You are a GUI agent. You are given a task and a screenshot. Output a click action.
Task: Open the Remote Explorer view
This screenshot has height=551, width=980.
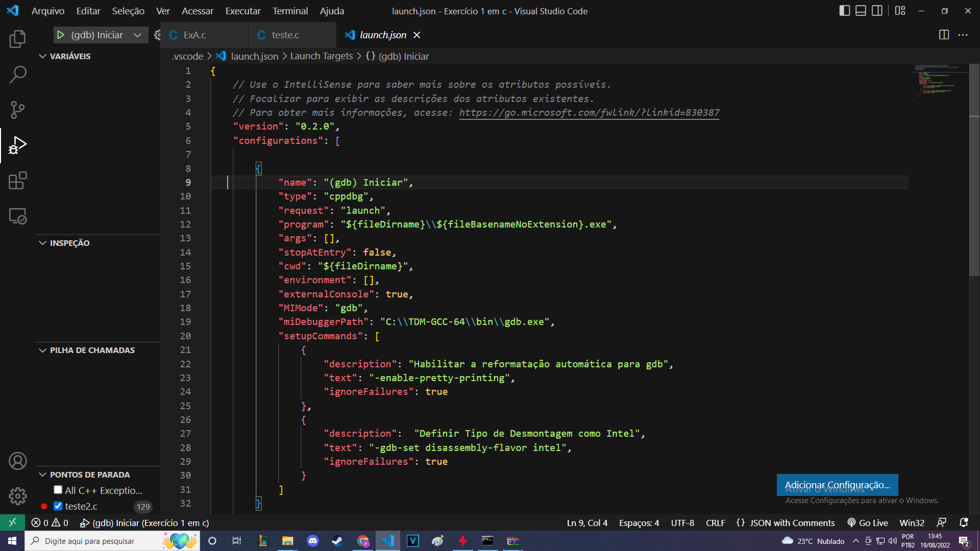17,216
